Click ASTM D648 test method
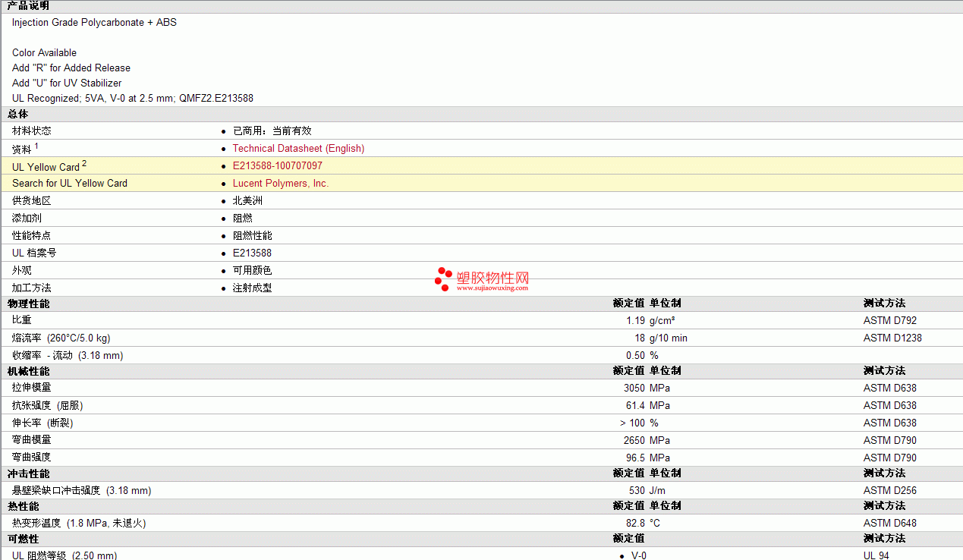963x560 pixels. (890, 524)
